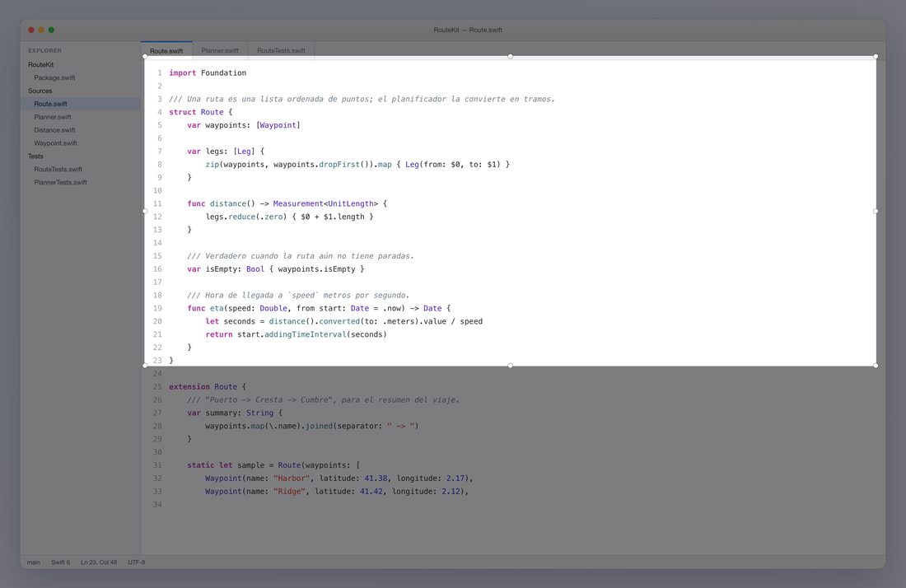The height and width of the screenshot is (588, 906).
Task: Click the bottom-left corner selection handle
Action: point(144,366)
